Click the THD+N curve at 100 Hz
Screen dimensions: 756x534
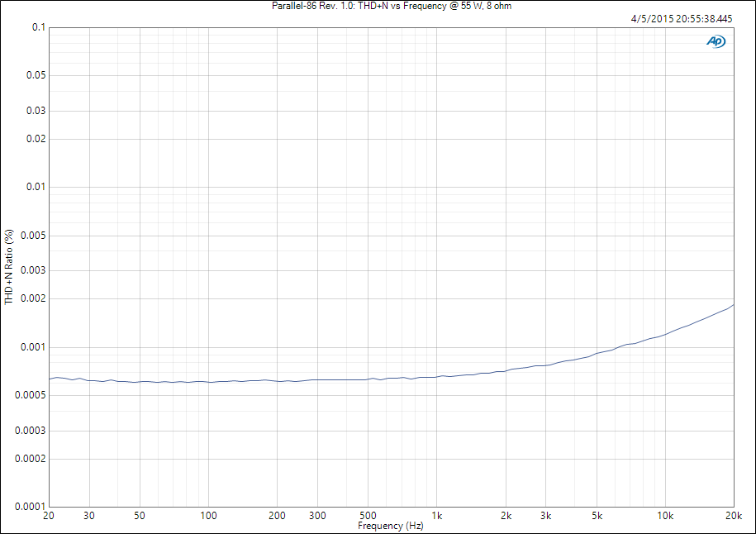(x=208, y=382)
